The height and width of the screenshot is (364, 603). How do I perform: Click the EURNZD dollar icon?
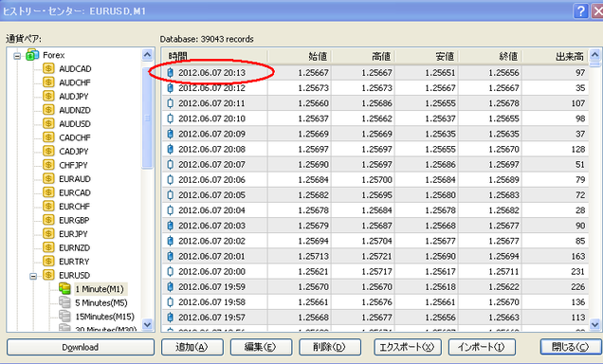pos(48,247)
